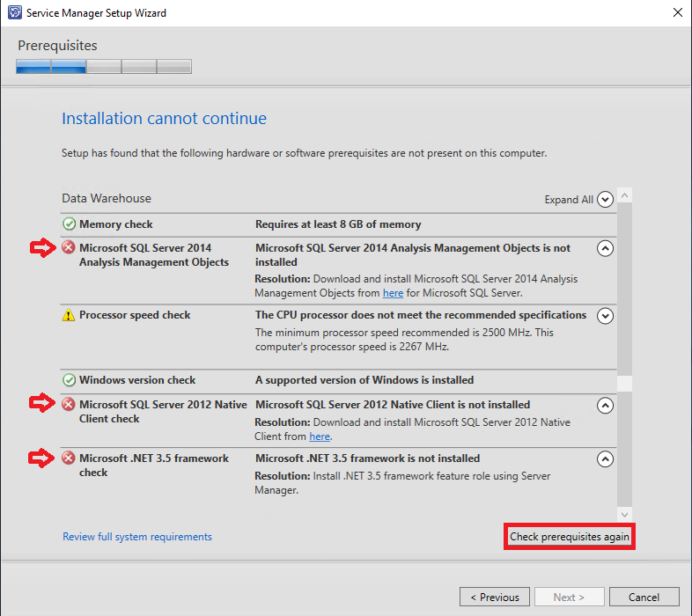Click the prerequisites list scrollbar thumb

click(624, 384)
